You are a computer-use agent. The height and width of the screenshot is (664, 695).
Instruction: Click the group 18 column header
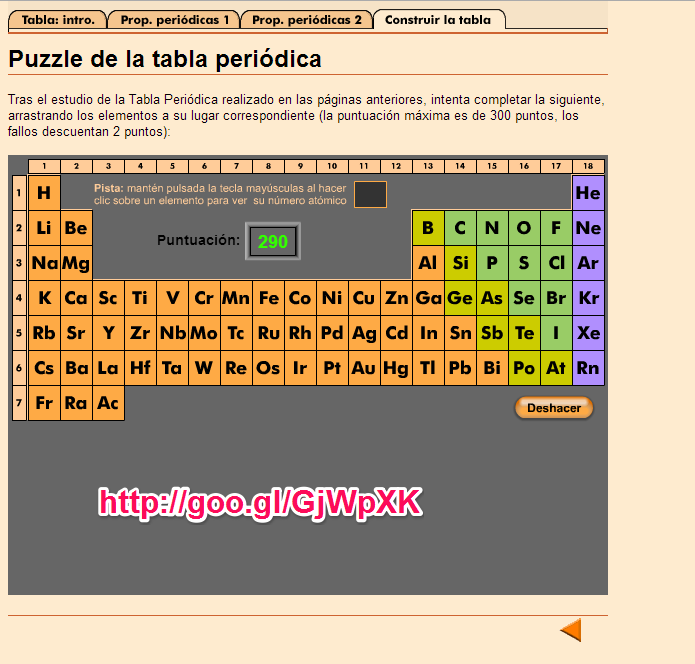pyautogui.click(x=589, y=166)
